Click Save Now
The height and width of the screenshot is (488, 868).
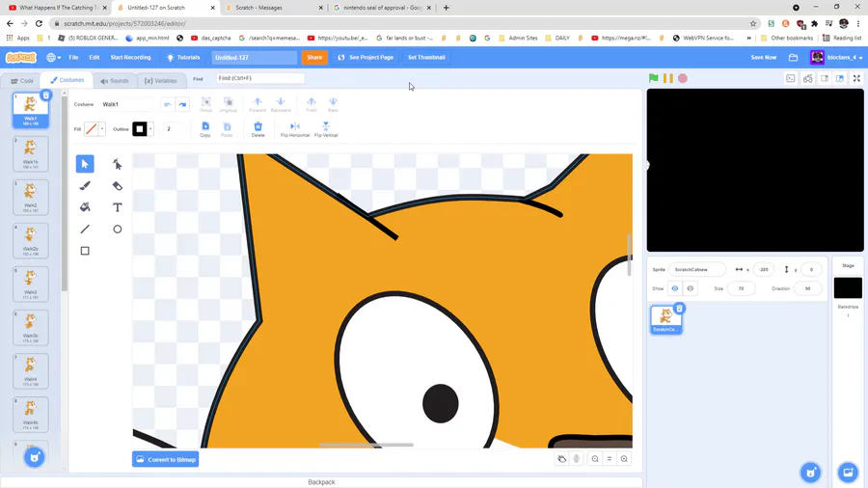point(764,58)
